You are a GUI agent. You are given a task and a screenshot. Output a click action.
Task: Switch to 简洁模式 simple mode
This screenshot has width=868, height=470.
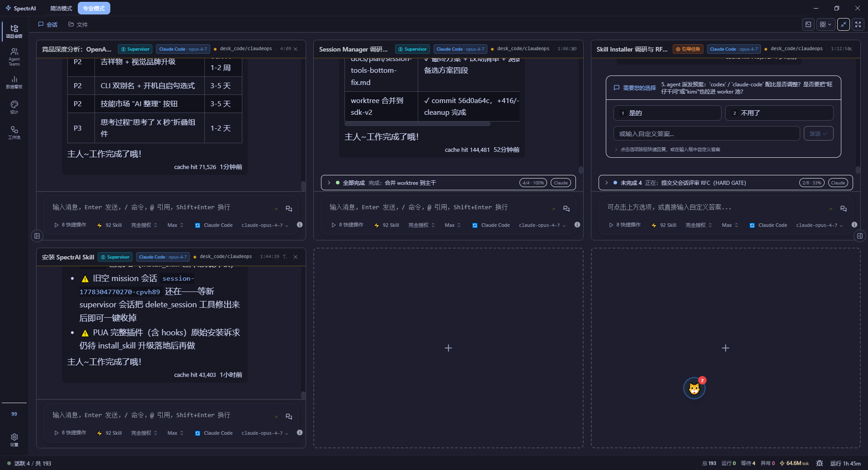(61, 8)
